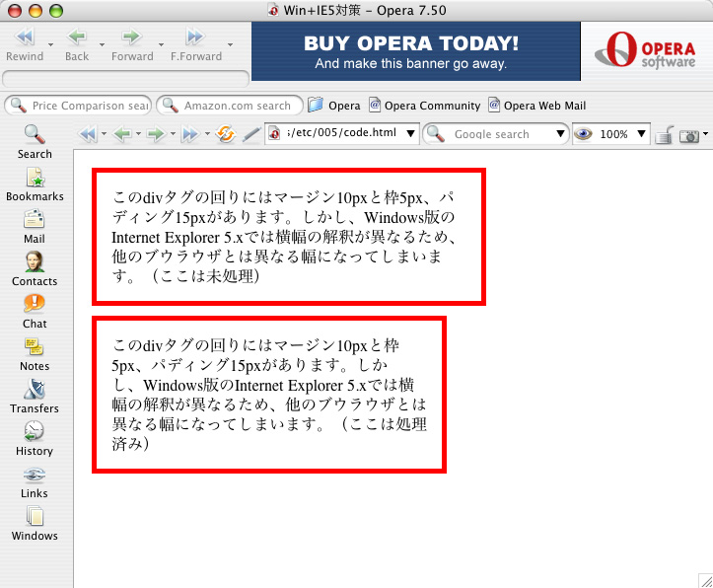The width and height of the screenshot is (713, 588).
Task: Click the window resize grip corner
Action: click(x=706, y=581)
